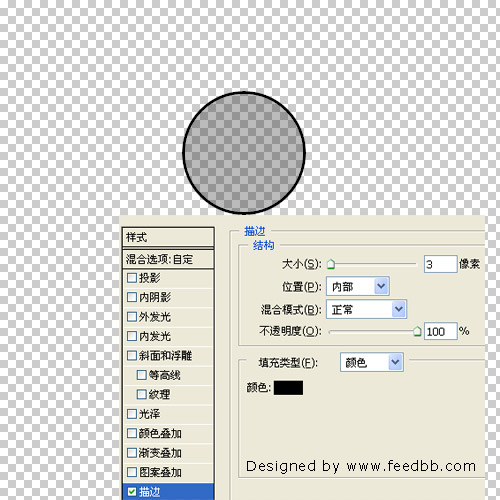
Task: Check the 内发光 inner glow option
Action: 132,336
